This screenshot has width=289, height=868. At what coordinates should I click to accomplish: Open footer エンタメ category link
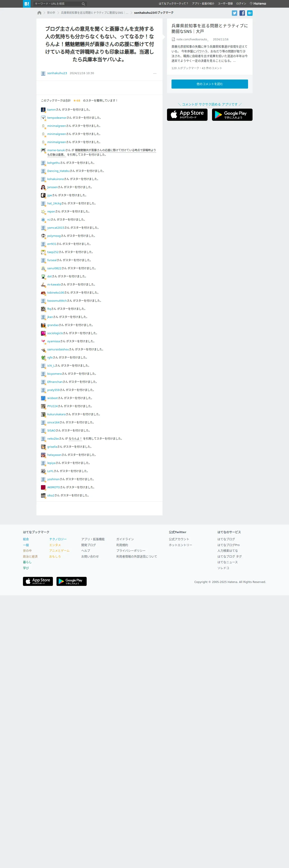click(55, 545)
